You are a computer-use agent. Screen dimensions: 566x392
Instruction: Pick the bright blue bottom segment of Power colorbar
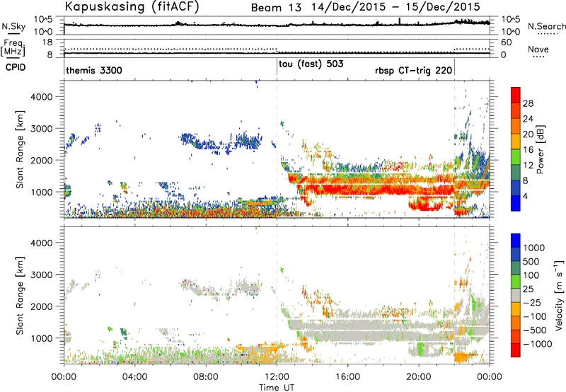516,203
